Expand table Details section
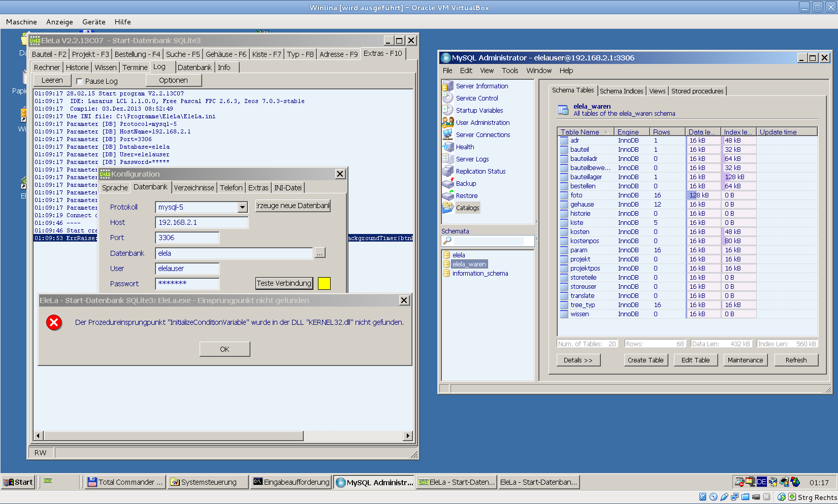Screen dimensions: 838x504 [578, 360]
